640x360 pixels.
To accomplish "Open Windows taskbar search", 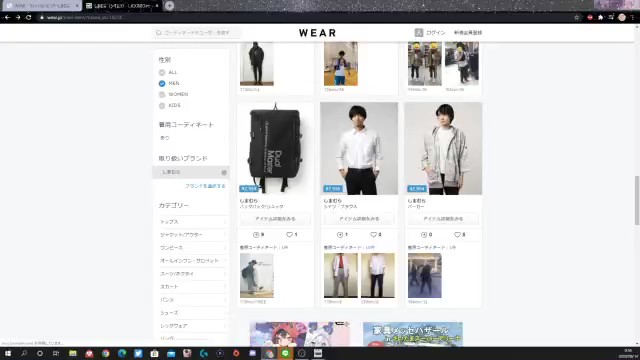I will click(x=24, y=353).
